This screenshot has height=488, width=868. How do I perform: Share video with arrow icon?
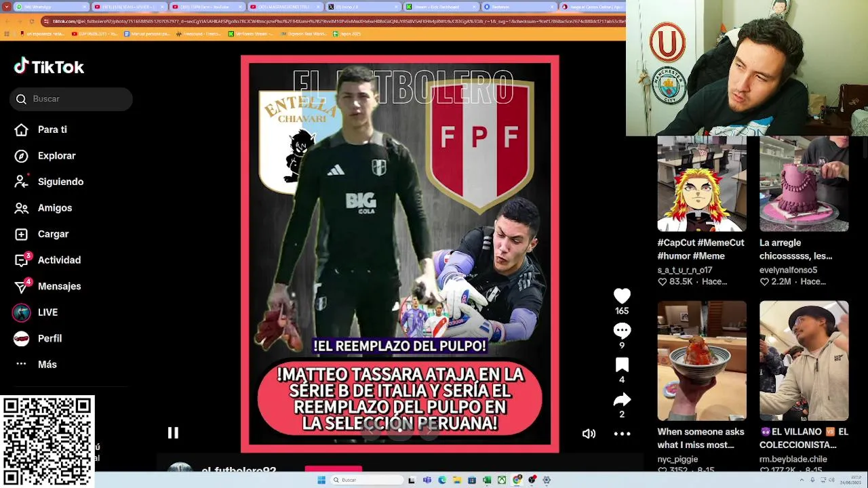622,399
